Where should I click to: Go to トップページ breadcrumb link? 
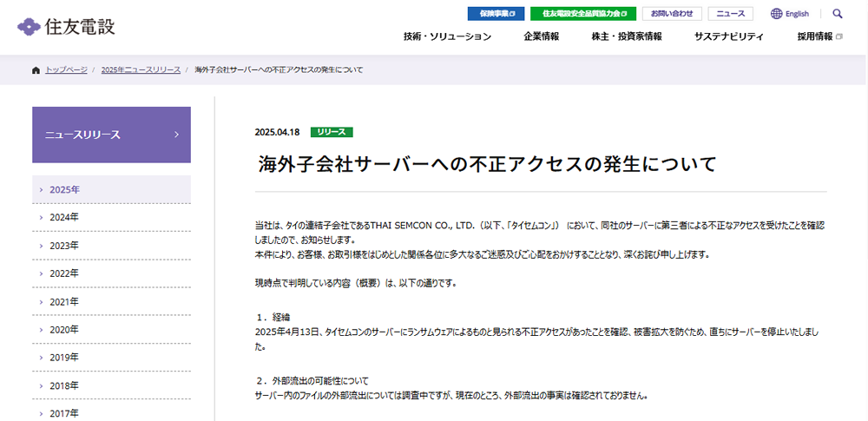(67, 69)
